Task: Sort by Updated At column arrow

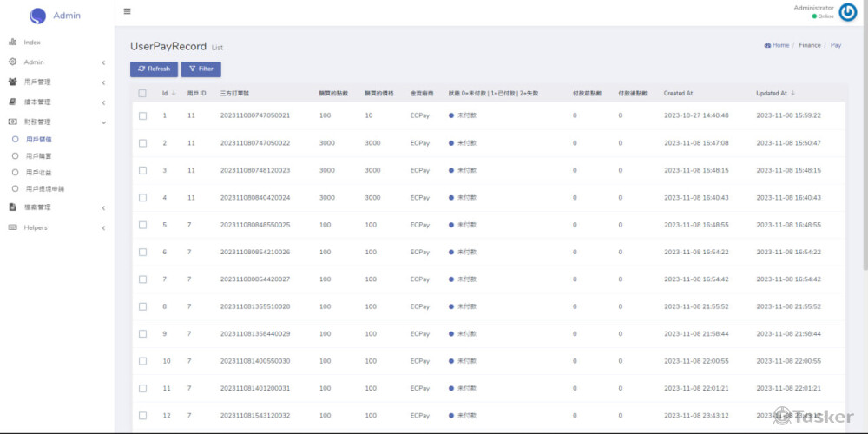Action: [792, 93]
